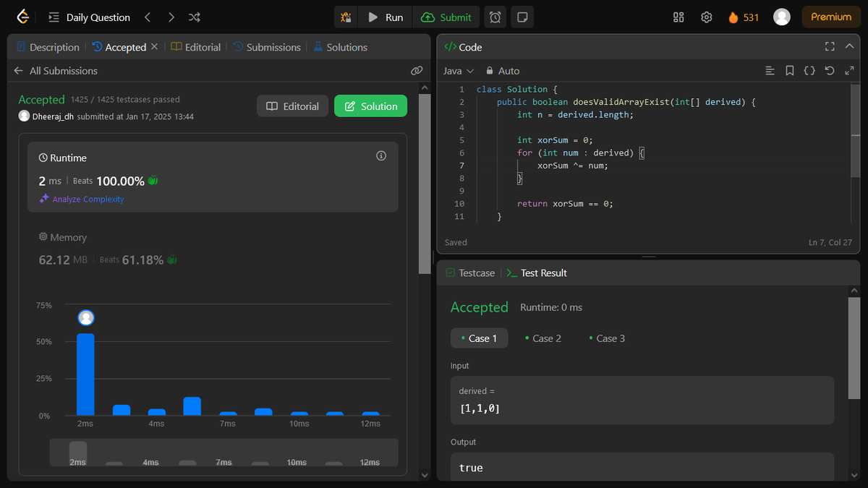Click 1425 / 1425 testcases passed text
Screen dimensions: 868x488
pyautogui.click(x=125, y=100)
